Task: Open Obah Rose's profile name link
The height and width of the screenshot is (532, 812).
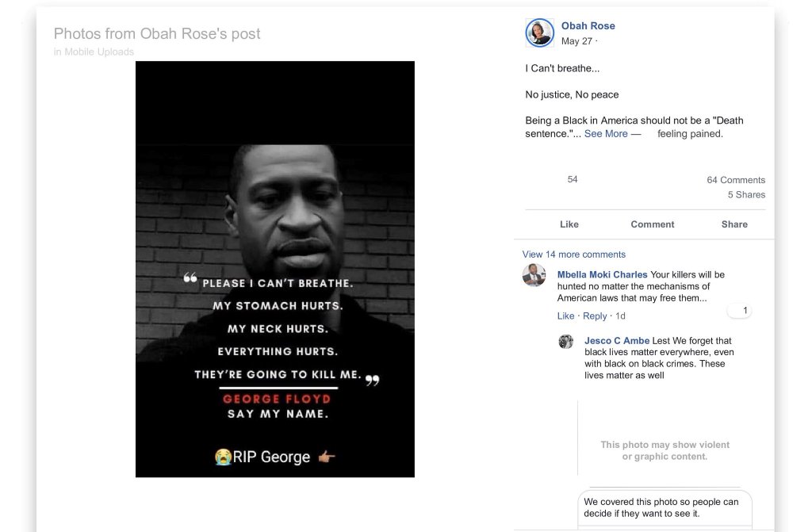Action: pyautogui.click(x=588, y=26)
